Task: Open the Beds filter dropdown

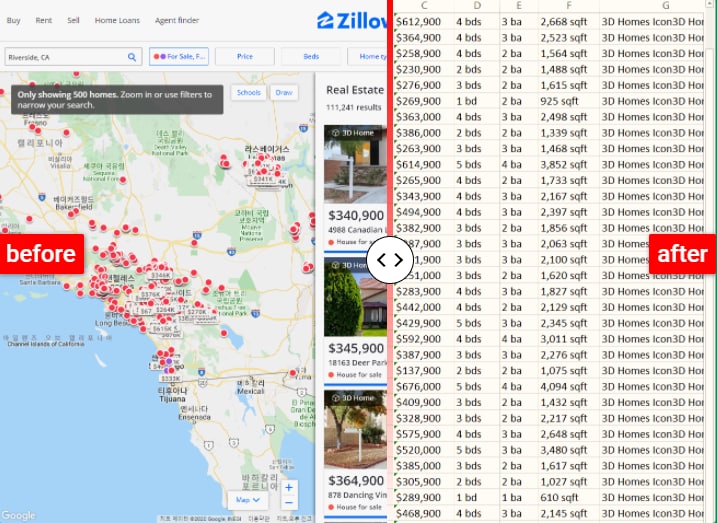Action: click(x=311, y=57)
